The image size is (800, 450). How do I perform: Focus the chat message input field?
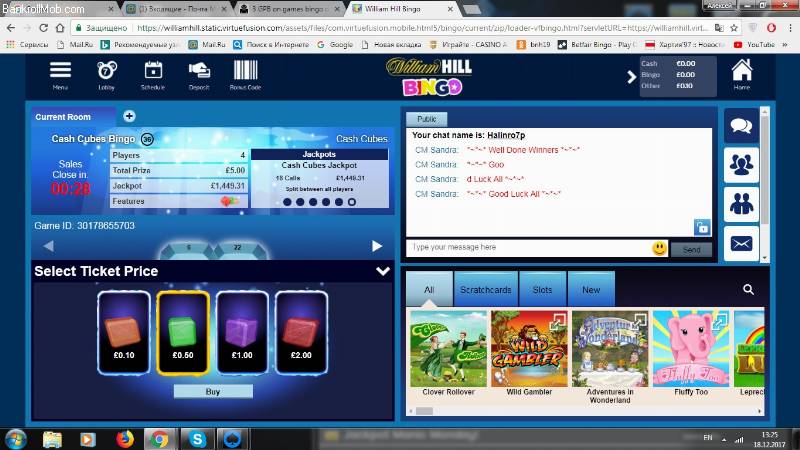[529, 247]
